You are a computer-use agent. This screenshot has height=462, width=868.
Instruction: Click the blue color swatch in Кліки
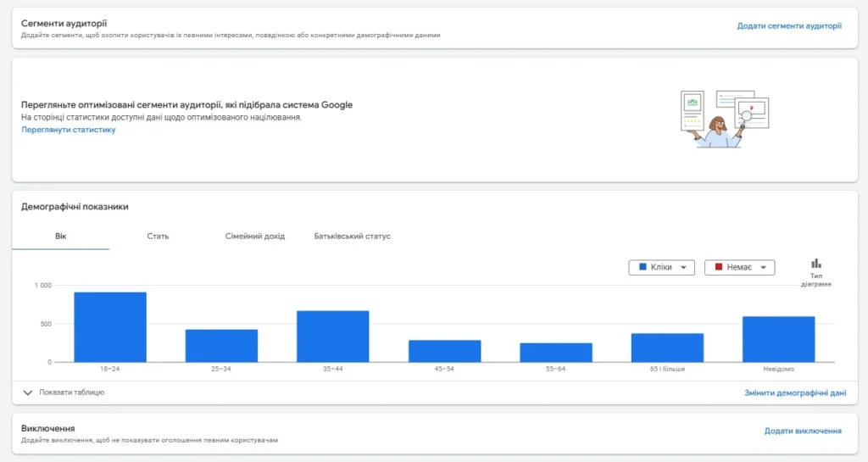(x=643, y=267)
